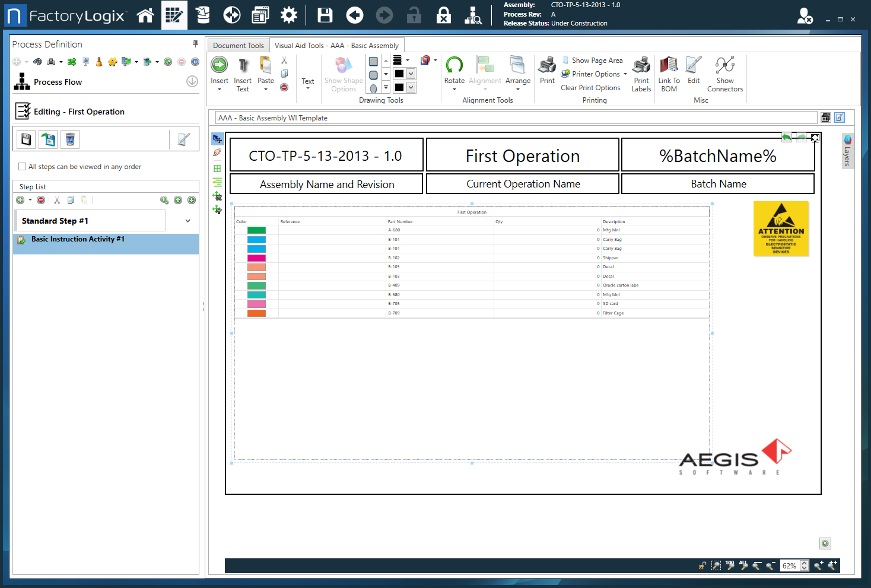Expand the Standard Step #1 chevron

[x=188, y=221]
